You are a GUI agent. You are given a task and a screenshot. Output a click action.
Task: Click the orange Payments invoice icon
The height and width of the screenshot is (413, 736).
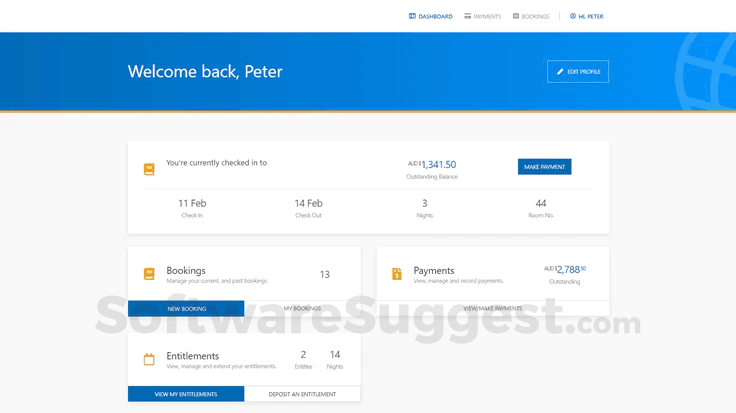pyautogui.click(x=397, y=274)
